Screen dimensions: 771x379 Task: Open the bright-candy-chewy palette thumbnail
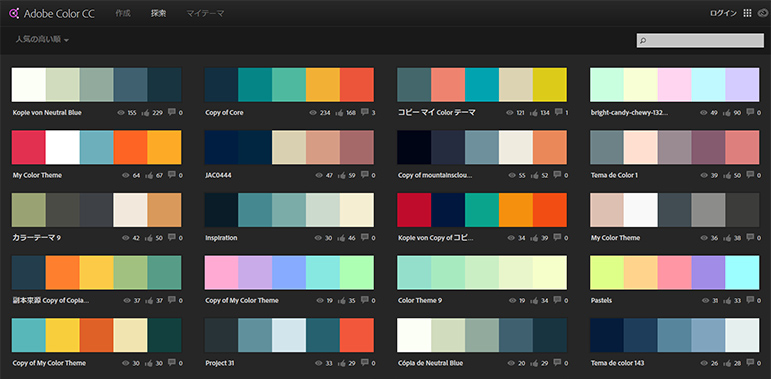click(x=675, y=85)
